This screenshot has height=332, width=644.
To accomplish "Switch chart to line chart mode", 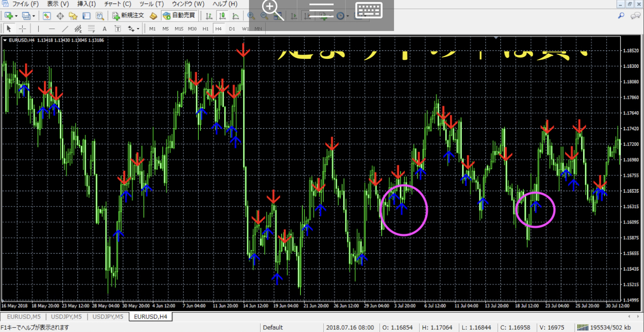I will click(236, 16).
